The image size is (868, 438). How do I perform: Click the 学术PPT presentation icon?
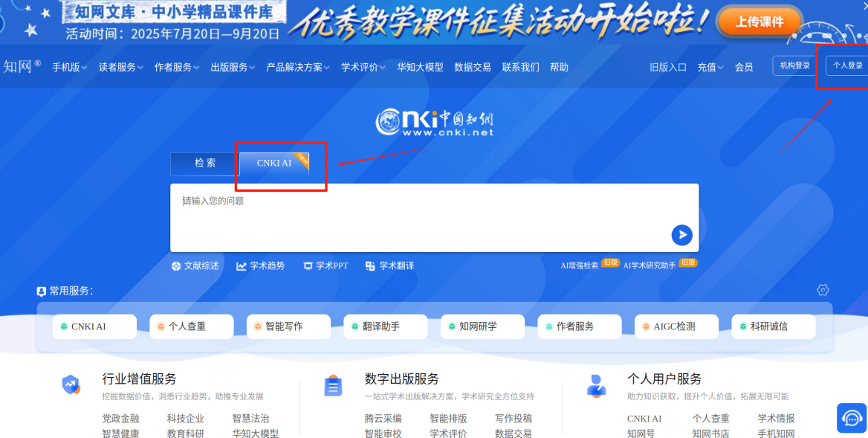coord(308,266)
